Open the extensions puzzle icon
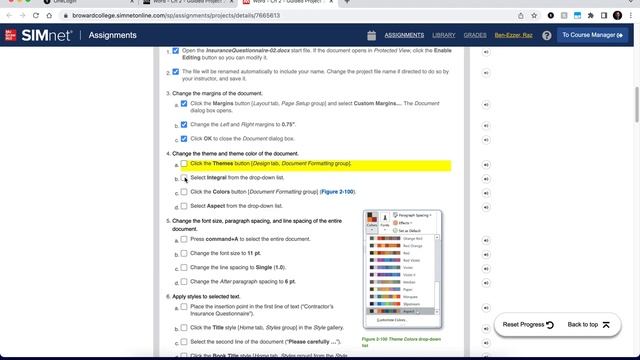 591,16
